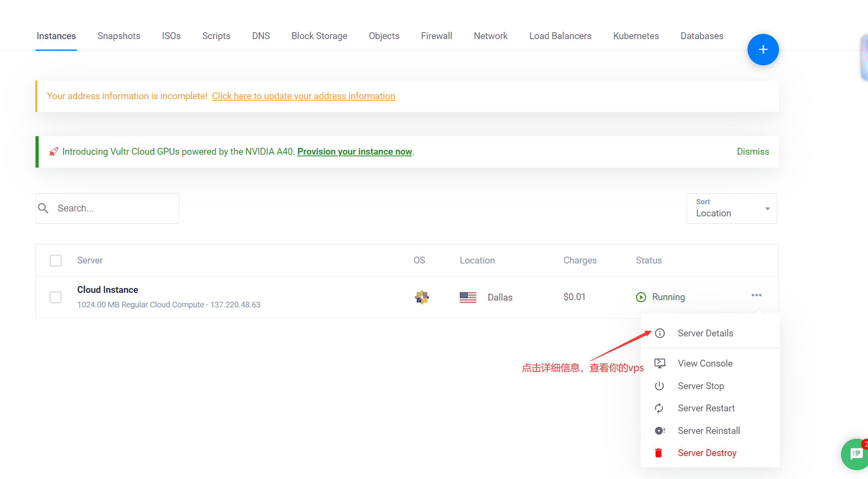Image resolution: width=868 pixels, height=479 pixels.
Task: Click the Server Stop power icon
Action: coord(659,386)
